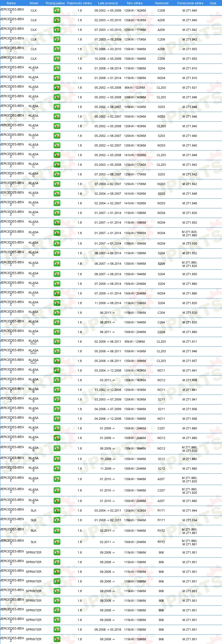
Task: Click fuel icon in the 1.6 W204 M 271.910 row
Action: point(57,78)
